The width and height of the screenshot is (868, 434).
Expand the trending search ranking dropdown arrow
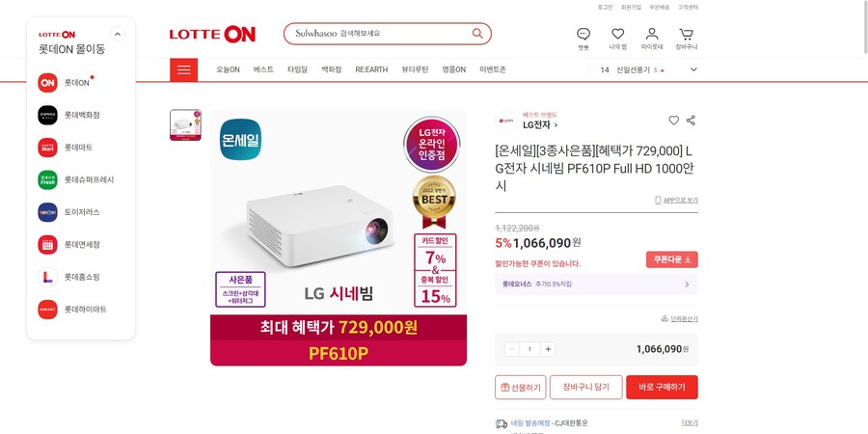pyautogui.click(x=693, y=69)
